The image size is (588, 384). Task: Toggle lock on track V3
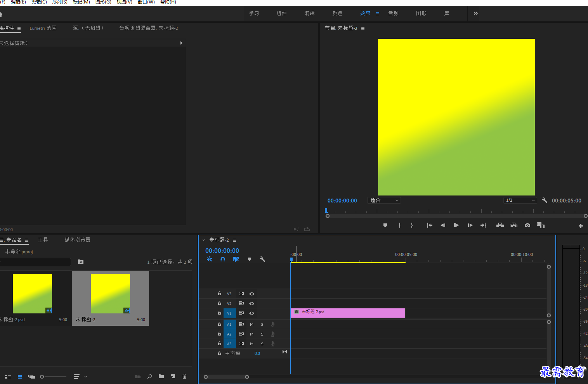pyautogui.click(x=220, y=294)
